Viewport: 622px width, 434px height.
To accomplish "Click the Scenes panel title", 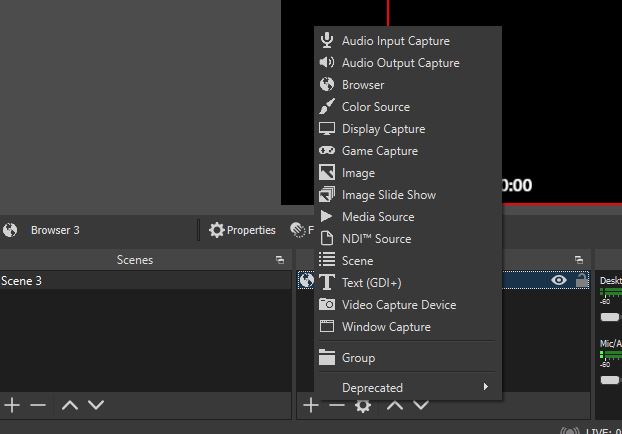I will 135,260.
